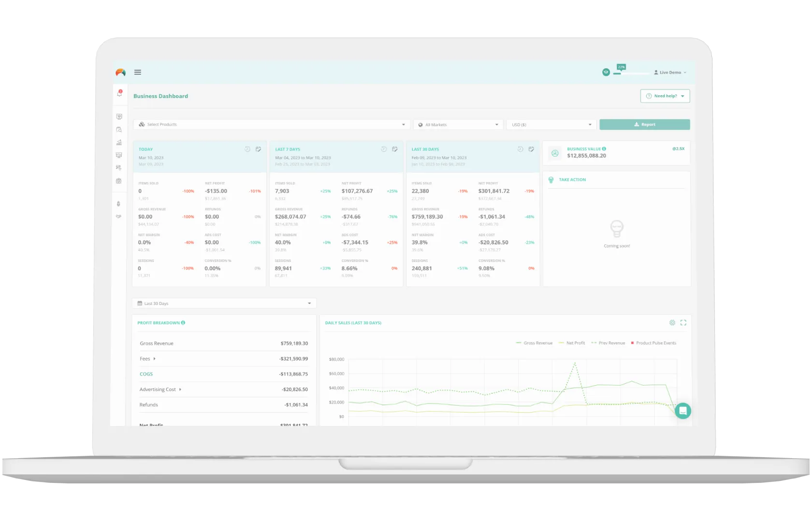Click history clock icon on Today card
The height and width of the screenshot is (522, 812).
tap(247, 149)
